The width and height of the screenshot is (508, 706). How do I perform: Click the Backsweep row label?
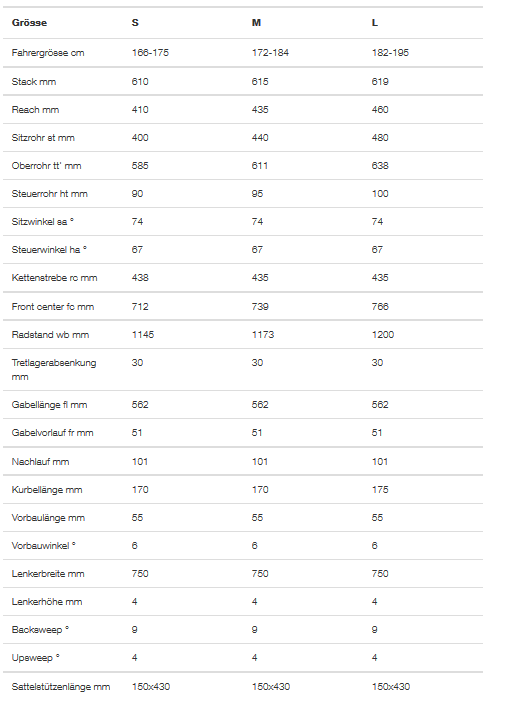click(41, 629)
